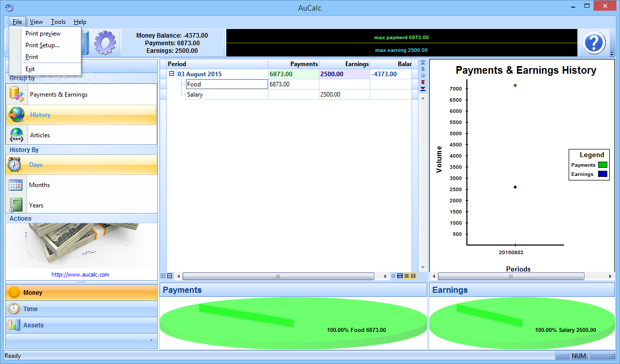The height and width of the screenshot is (364, 620).
Task: Expand all rows plus icon
Action: pos(163,276)
